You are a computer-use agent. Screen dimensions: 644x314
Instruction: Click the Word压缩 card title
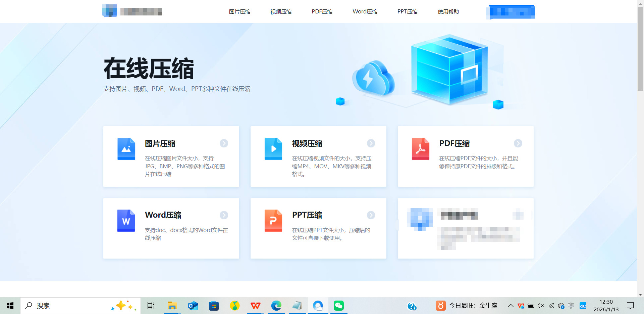coord(163,215)
